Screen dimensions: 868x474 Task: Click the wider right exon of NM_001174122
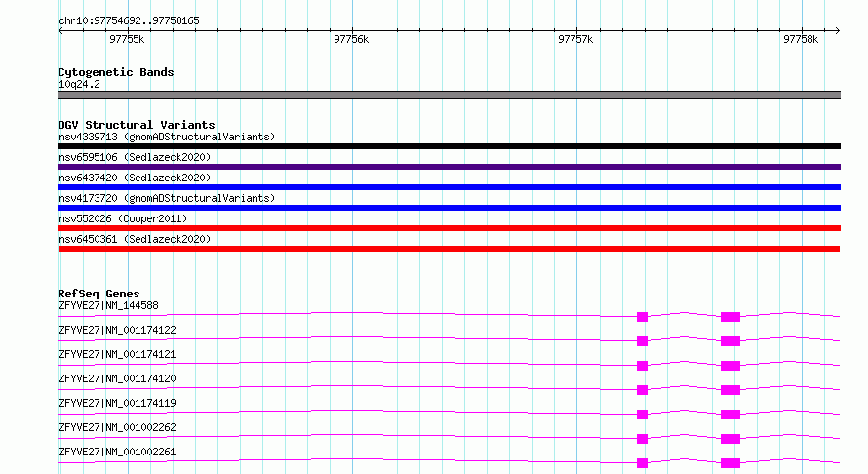tap(730, 341)
